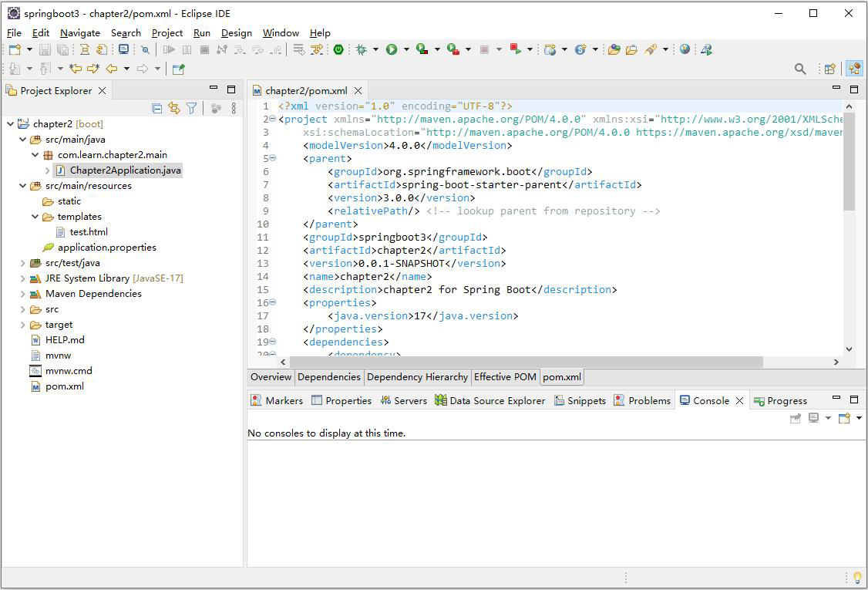868x590 pixels.
Task: Click the Pin Editor icon
Action: point(178,69)
